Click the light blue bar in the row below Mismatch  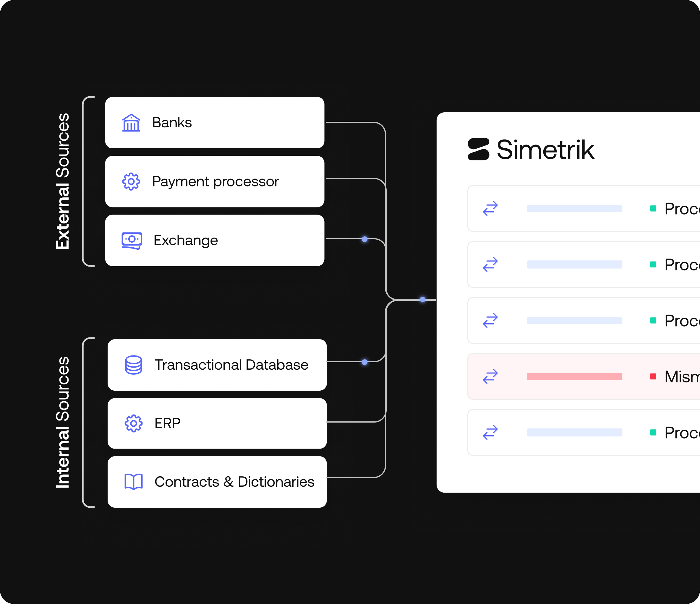575,432
